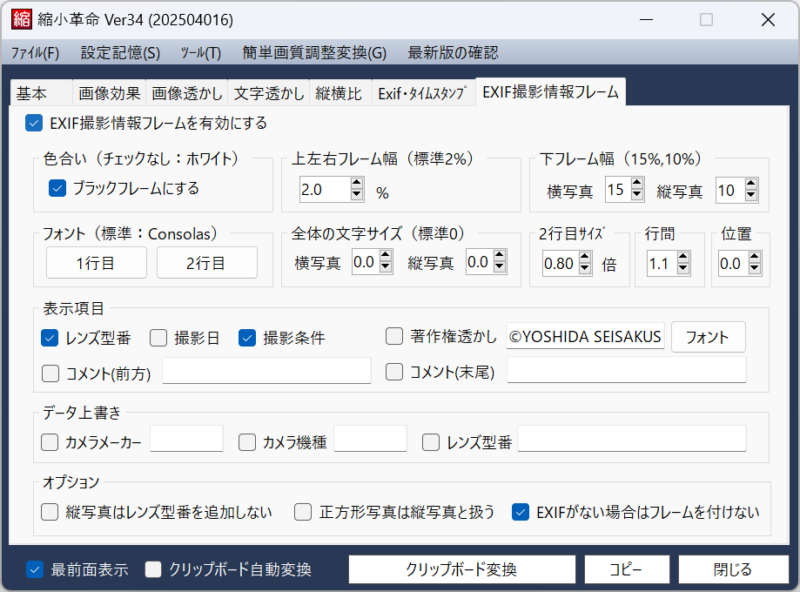Select the EXIF撮影情報フレーム tab
Image resolution: width=800 pixels, height=592 pixels.
pos(551,92)
